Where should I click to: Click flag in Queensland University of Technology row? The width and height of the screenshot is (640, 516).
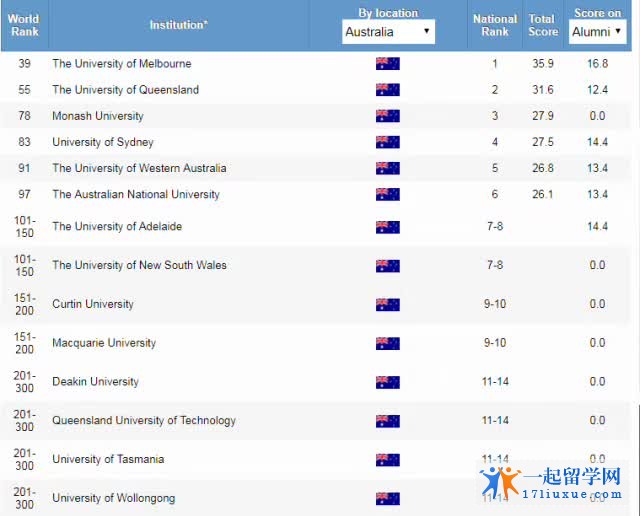[388, 421]
